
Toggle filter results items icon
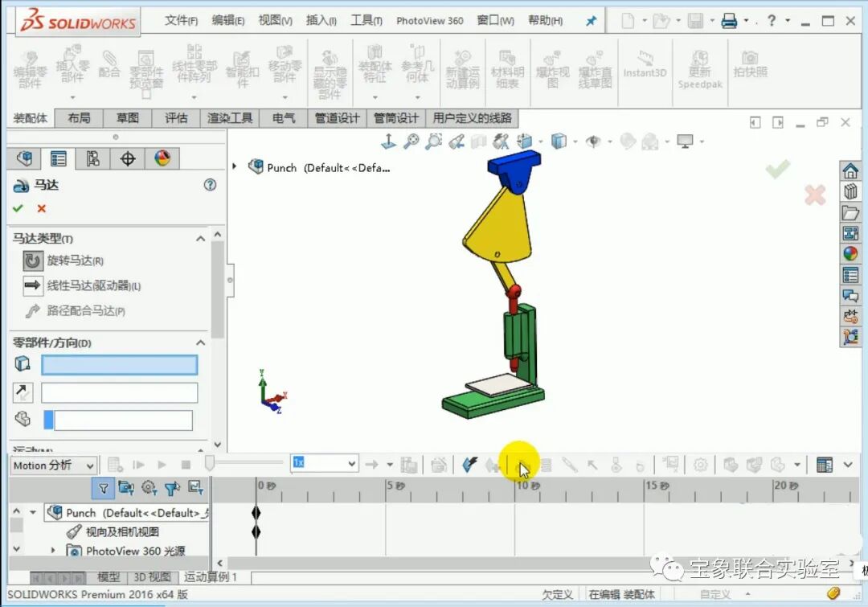tap(195, 488)
